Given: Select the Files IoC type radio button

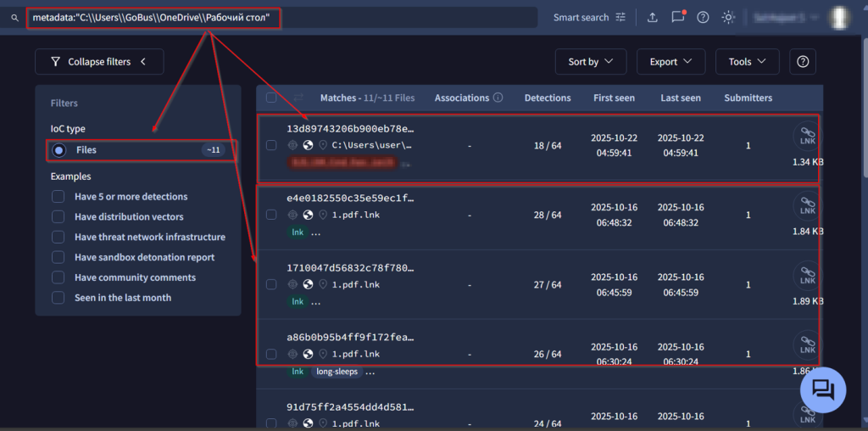Looking at the screenshot, I should point(58,150).
